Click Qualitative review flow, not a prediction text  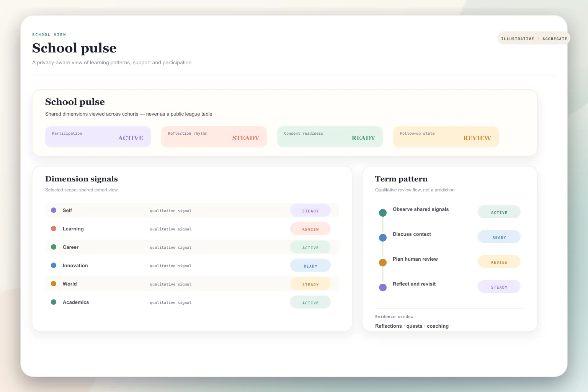tap(415, 190)
